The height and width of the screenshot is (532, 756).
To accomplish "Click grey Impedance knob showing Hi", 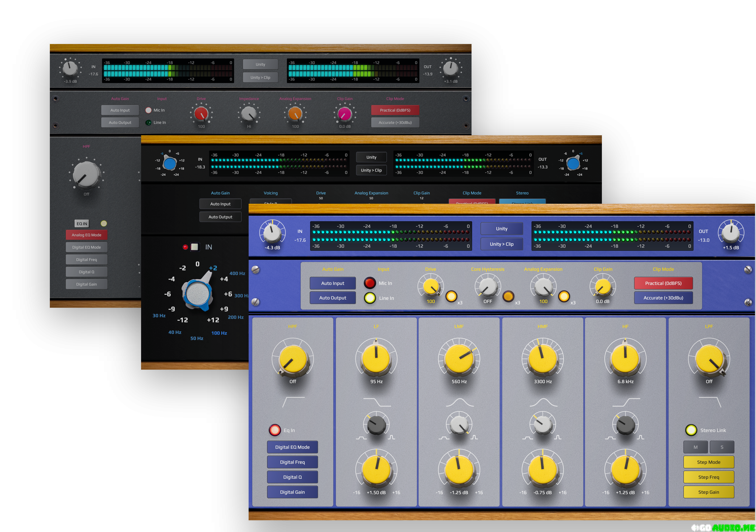I will 249,114.
